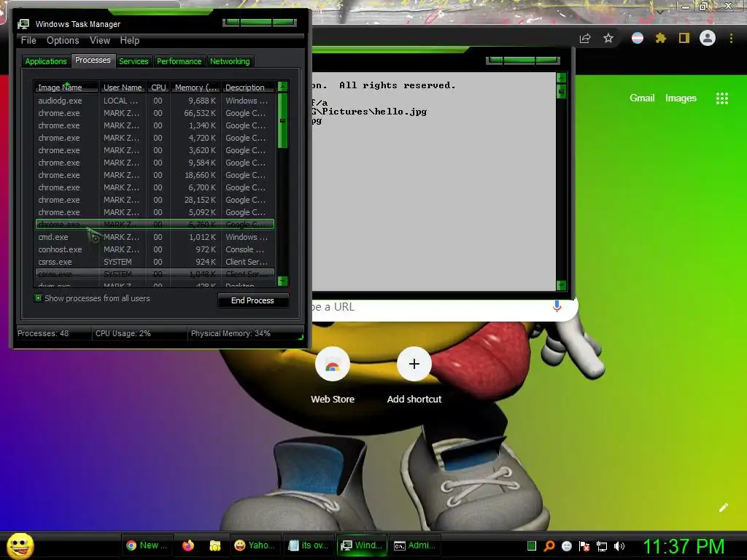Click process list scroll up arrow
The height and width of the screenshot is (560, 747).
click(x=282, y=87)
